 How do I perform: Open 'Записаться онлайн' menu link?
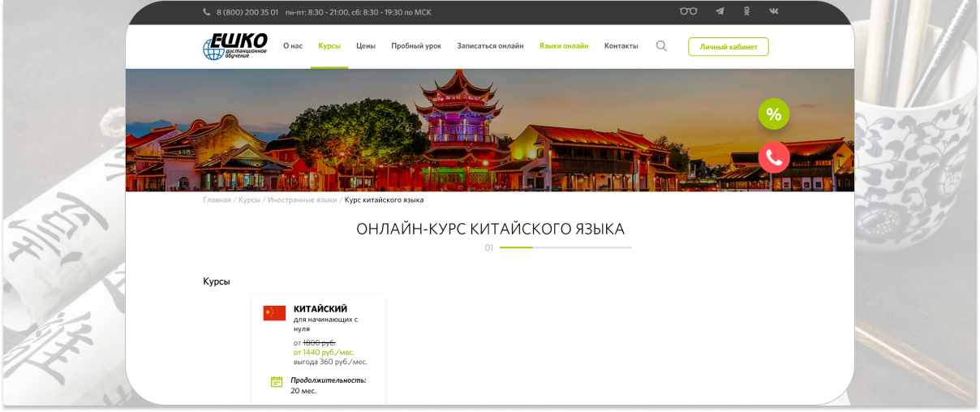(490, 46)
